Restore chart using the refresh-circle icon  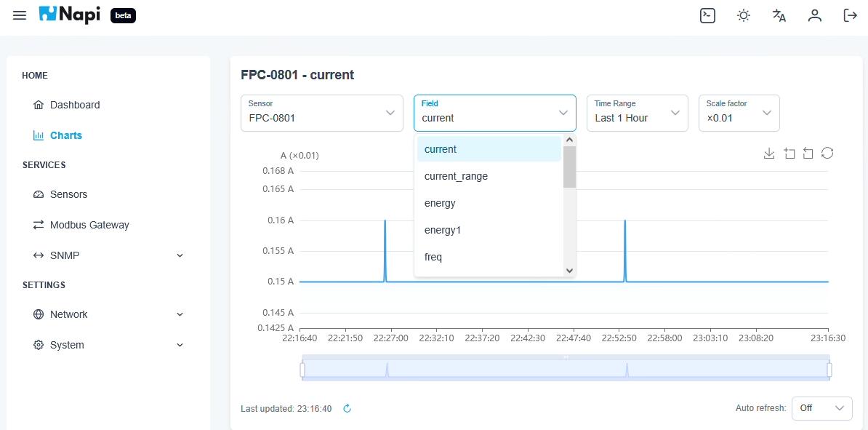click(x=827, y=153)
